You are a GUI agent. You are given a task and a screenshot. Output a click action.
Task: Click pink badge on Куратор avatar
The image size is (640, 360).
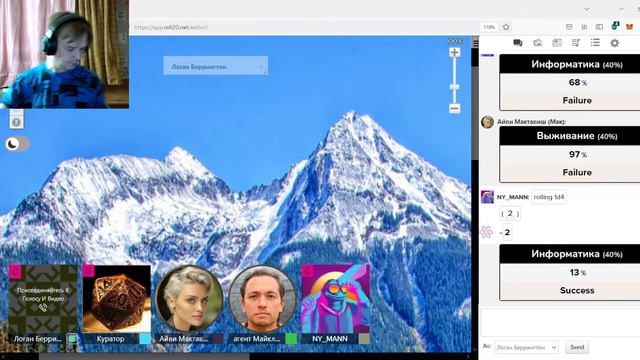coord(88,271)
